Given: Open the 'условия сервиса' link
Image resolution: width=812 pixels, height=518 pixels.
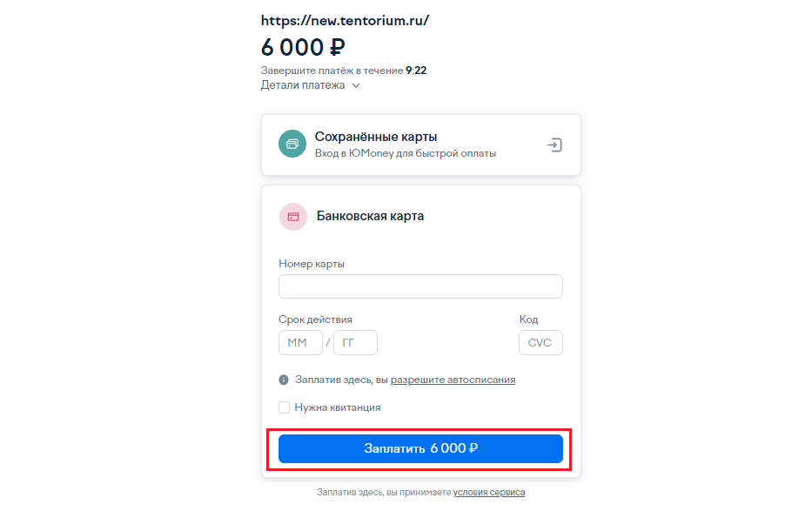Looking at the screenshot, I should coord(489,492).
